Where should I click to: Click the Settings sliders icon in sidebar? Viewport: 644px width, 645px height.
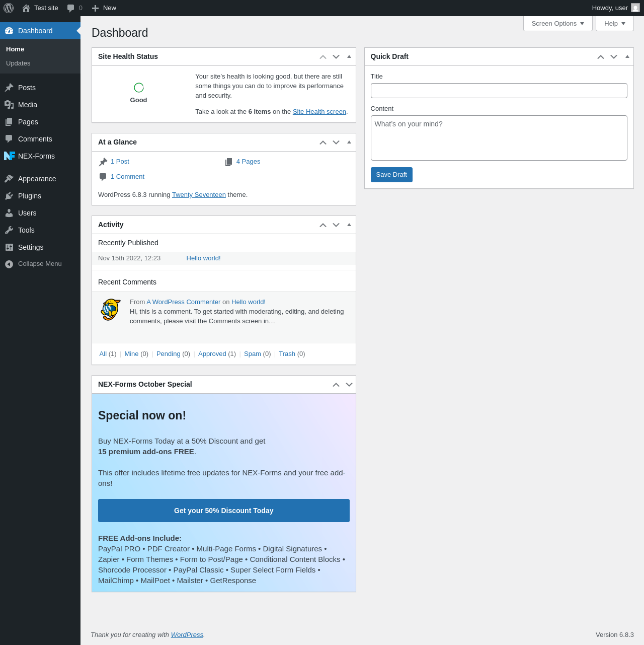9,247
